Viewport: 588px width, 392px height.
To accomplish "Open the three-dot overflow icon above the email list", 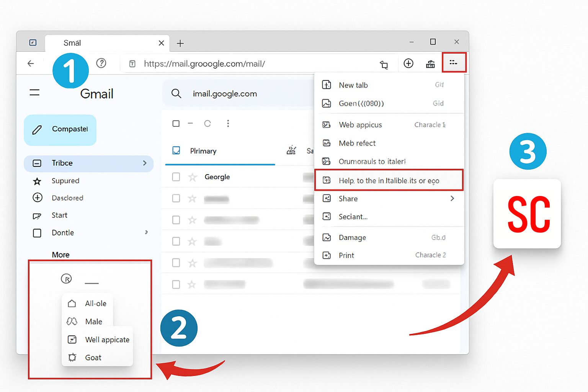I will 228,123.
